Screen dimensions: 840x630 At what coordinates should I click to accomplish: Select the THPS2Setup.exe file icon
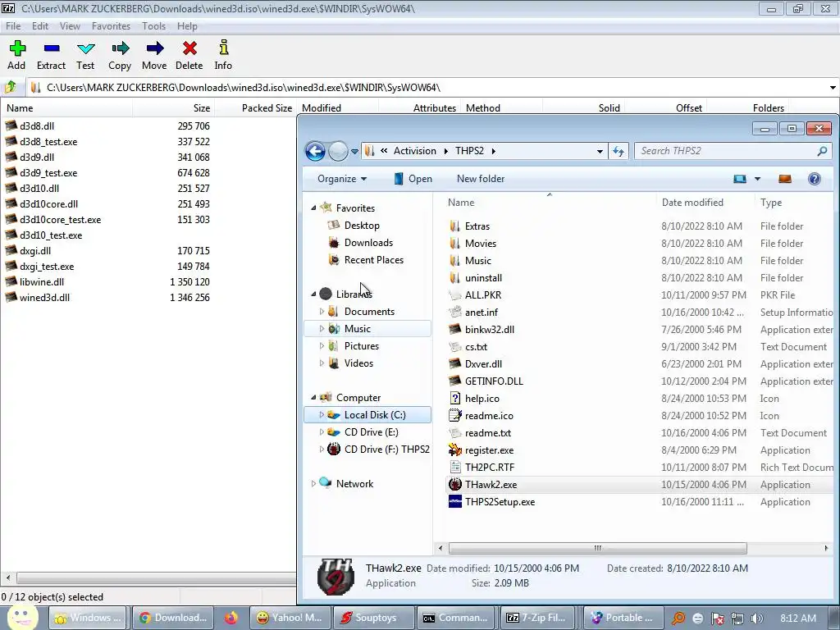click(454, 501)
